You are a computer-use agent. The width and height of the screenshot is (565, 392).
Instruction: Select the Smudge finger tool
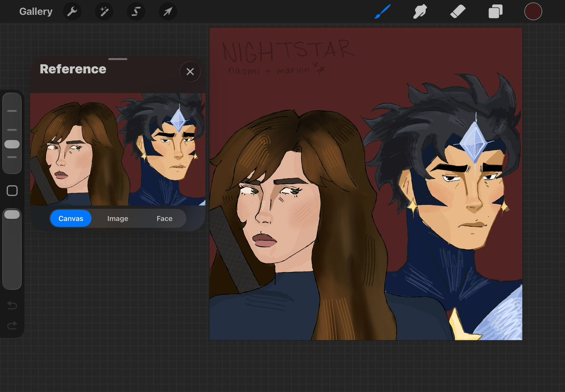420,11
